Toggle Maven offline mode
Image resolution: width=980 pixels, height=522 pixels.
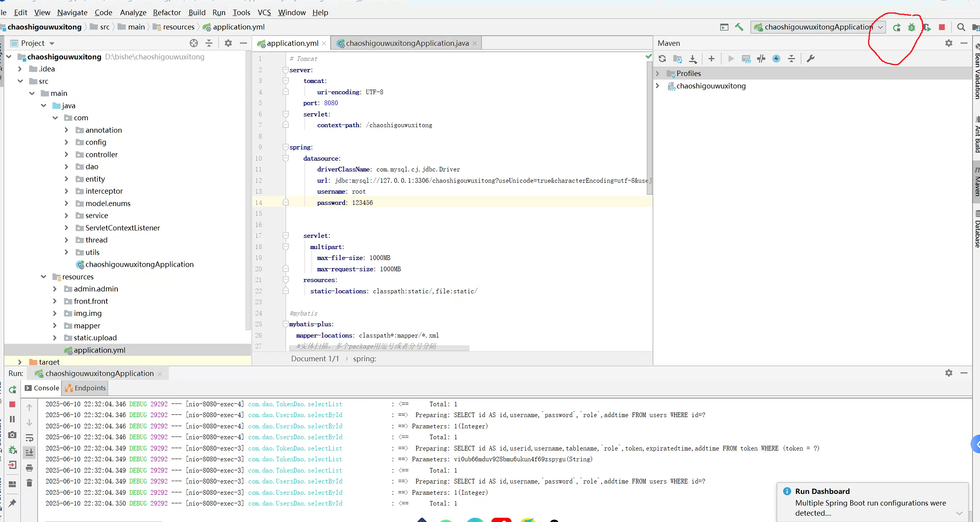coord(761,59)
